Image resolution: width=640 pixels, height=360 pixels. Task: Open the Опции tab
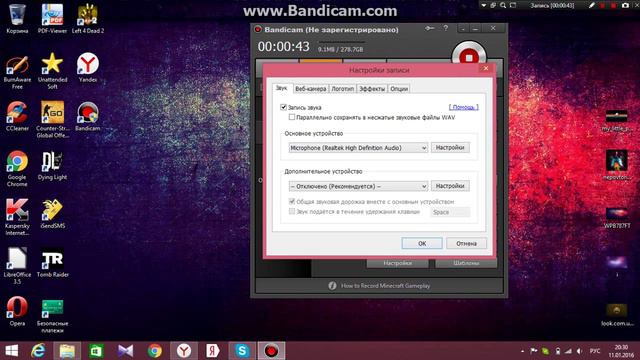click(399, 89)
